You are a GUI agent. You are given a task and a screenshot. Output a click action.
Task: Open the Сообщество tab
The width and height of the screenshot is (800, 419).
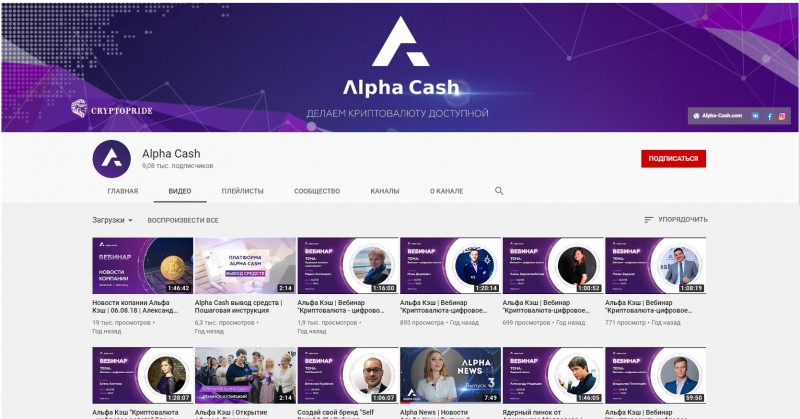click(x=317, y=191)
